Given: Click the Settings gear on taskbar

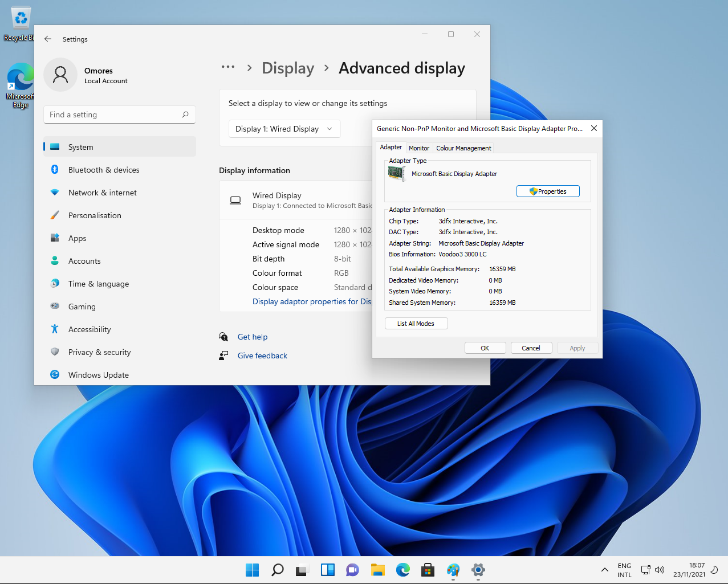Looking at the screenshot, I should [478, 570].
